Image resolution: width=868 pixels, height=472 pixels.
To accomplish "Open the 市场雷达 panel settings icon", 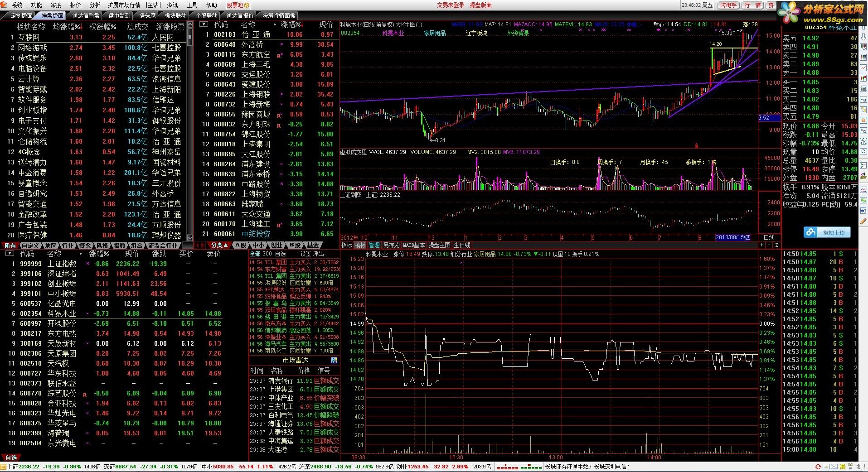I will 335,360.
